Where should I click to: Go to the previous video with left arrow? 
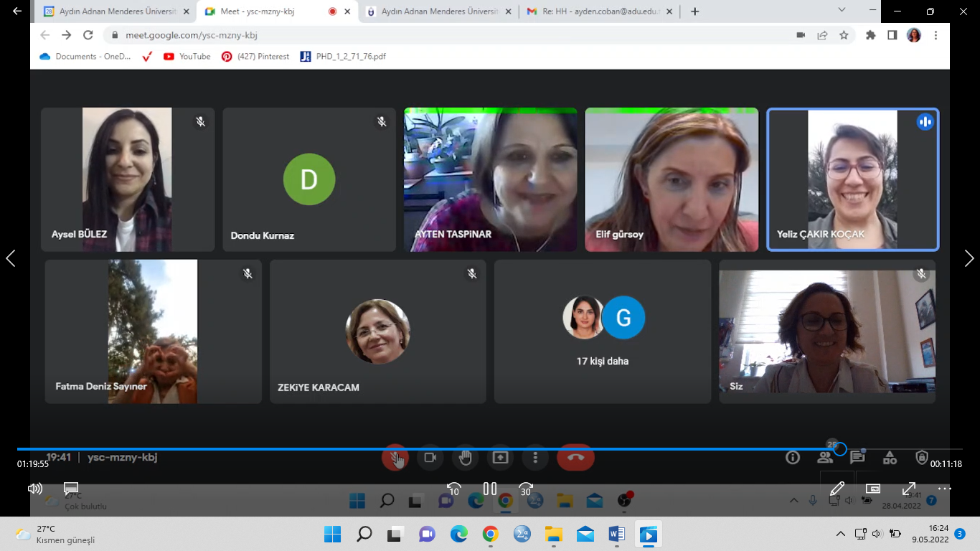[x=11, y=258]
